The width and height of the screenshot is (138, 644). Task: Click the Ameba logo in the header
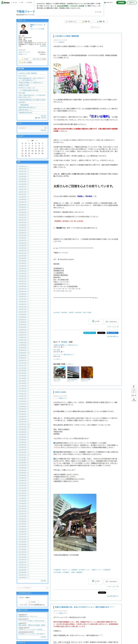[x=5, y=2]
